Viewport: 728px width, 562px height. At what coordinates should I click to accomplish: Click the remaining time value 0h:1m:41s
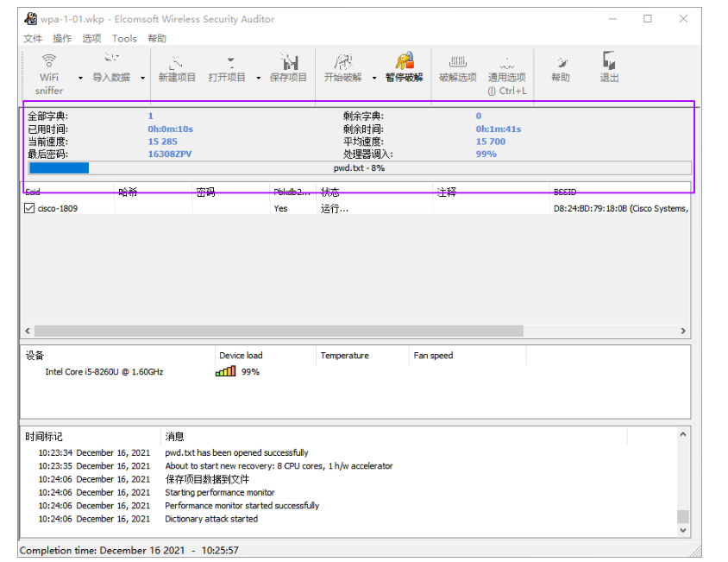[x=499, y=129]
